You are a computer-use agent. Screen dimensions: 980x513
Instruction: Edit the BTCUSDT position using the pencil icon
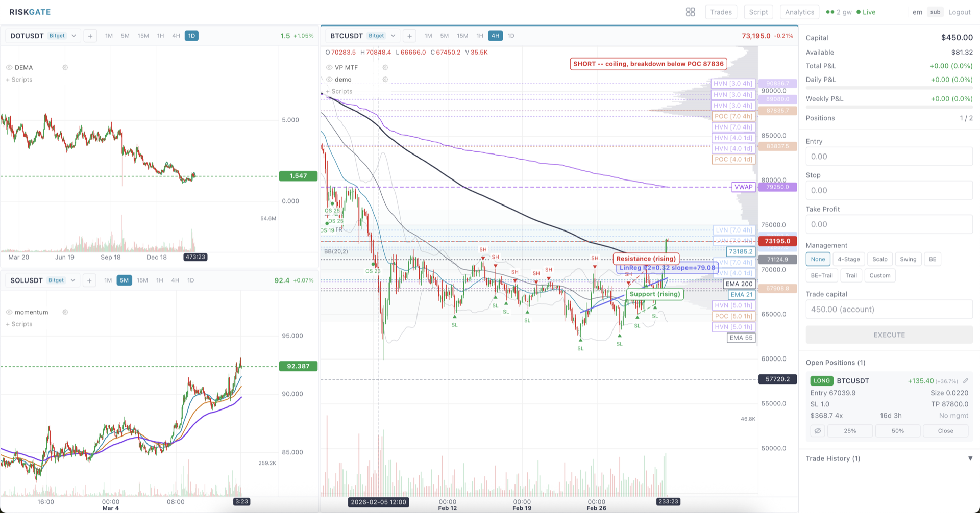(x=966, y=380)
